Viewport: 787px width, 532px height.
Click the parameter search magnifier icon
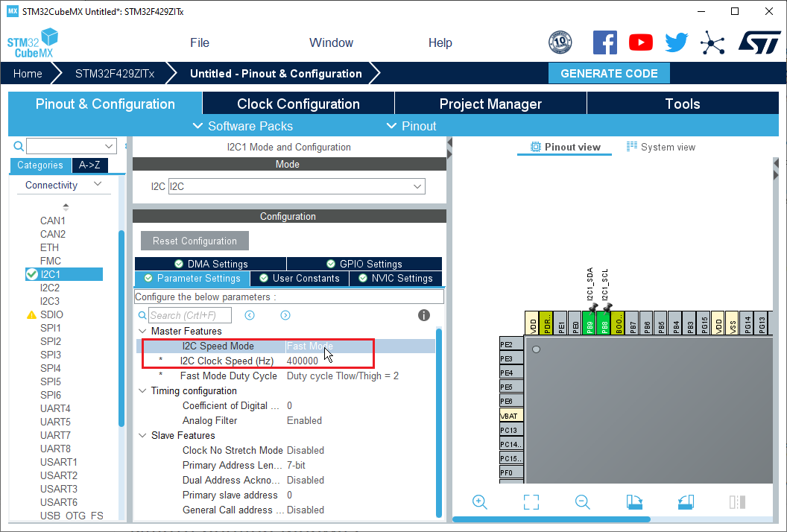click(x=142, y=315)
